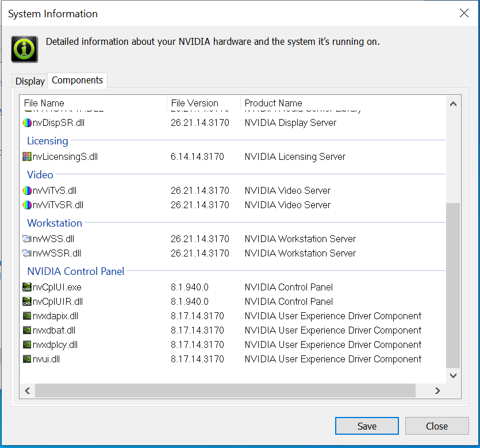This screenshot has width=480, height=448.
Task: Click the horizontal scrollbar right arrow
Action: point(437,390)
